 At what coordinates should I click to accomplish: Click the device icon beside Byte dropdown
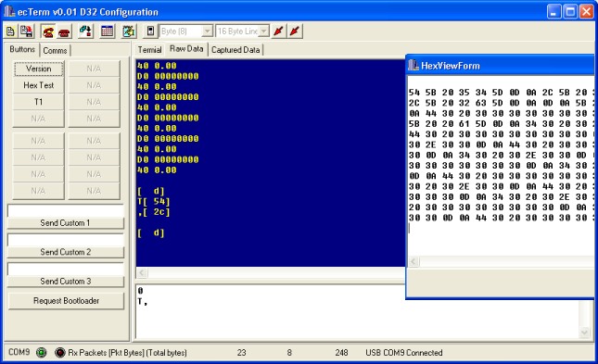150,31
